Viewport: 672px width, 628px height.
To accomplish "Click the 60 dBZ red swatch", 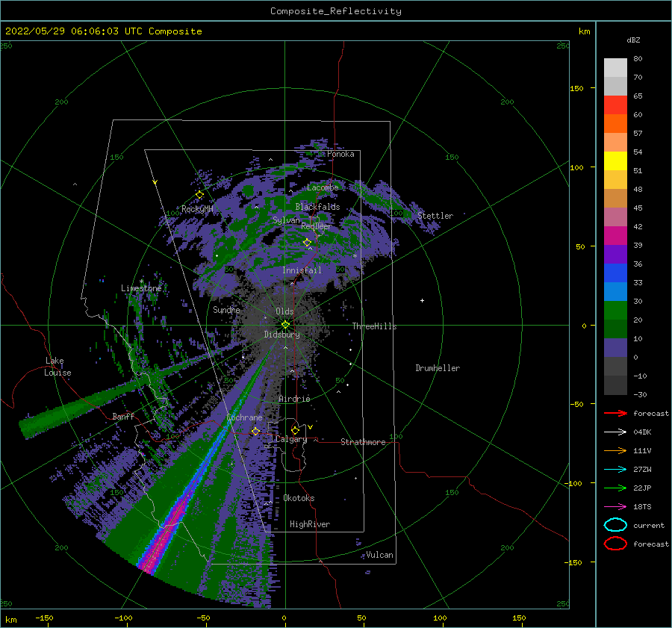I will pyautogui.click(x=615, y=105).
